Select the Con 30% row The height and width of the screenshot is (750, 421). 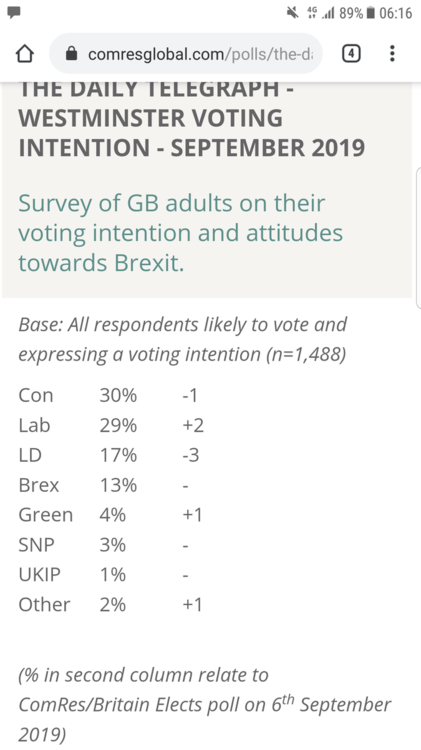click(108, 396)
